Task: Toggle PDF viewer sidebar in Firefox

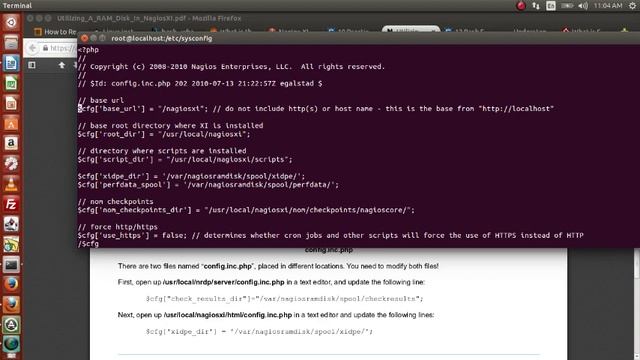Action: tap(32, 65)
